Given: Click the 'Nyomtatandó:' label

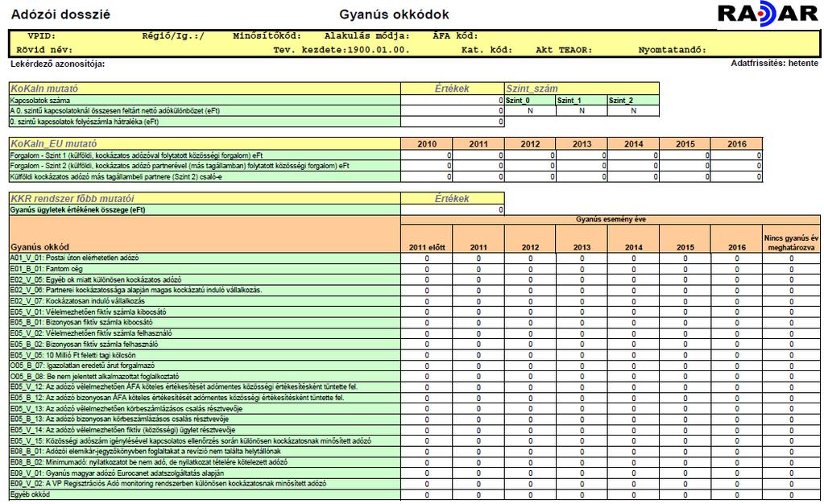Looking at the screenshot, I should click(x=672, y=50).
